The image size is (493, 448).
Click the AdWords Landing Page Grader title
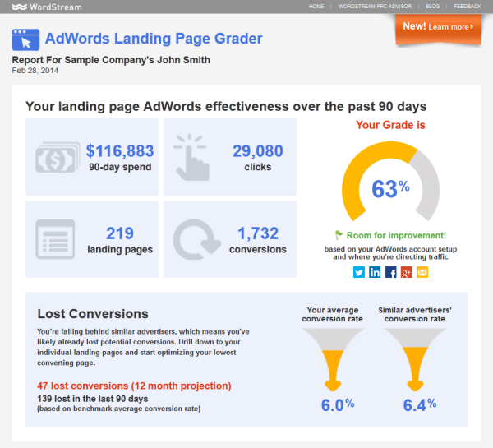tap(154, 39)
